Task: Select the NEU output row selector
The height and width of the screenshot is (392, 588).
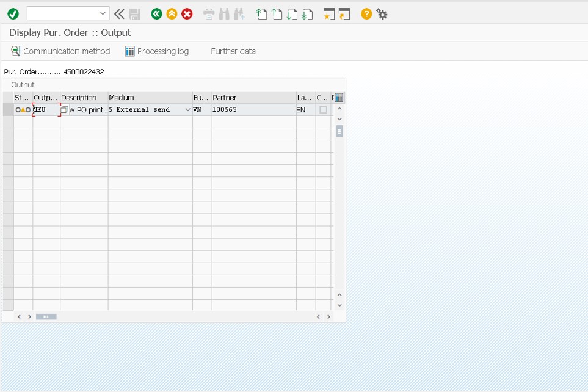Action: (x=8, y=109)
